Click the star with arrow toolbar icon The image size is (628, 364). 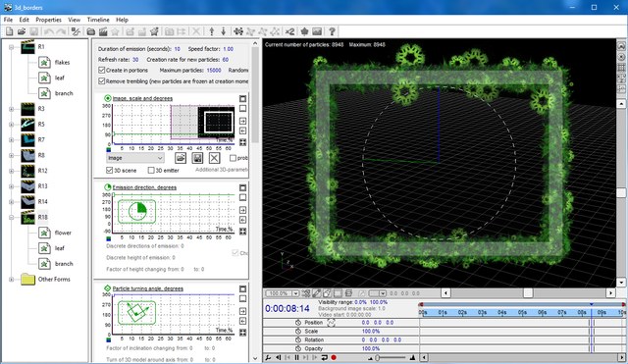[154, 31]
